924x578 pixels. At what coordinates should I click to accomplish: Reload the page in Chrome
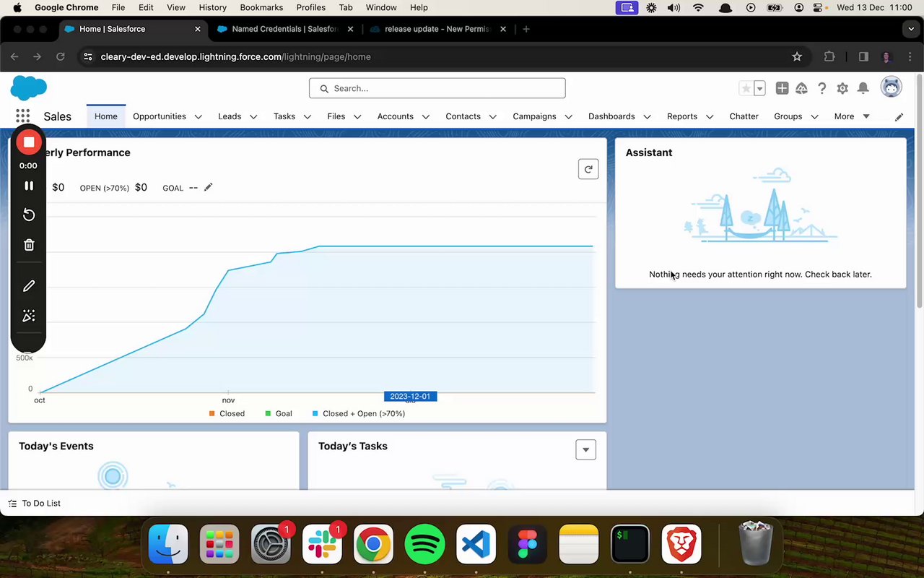[x=61, y=56]
